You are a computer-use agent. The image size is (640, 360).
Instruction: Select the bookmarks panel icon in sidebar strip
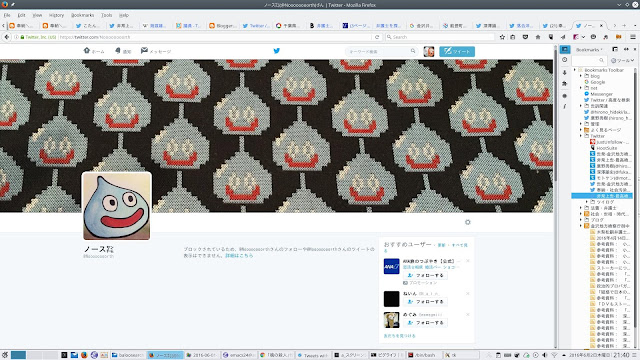click(x=564, y=49)
